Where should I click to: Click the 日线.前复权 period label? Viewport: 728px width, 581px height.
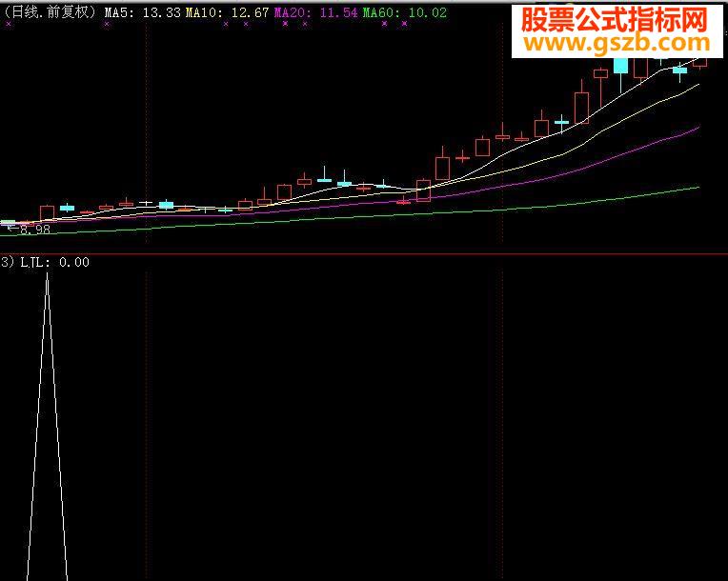[49, 12]
